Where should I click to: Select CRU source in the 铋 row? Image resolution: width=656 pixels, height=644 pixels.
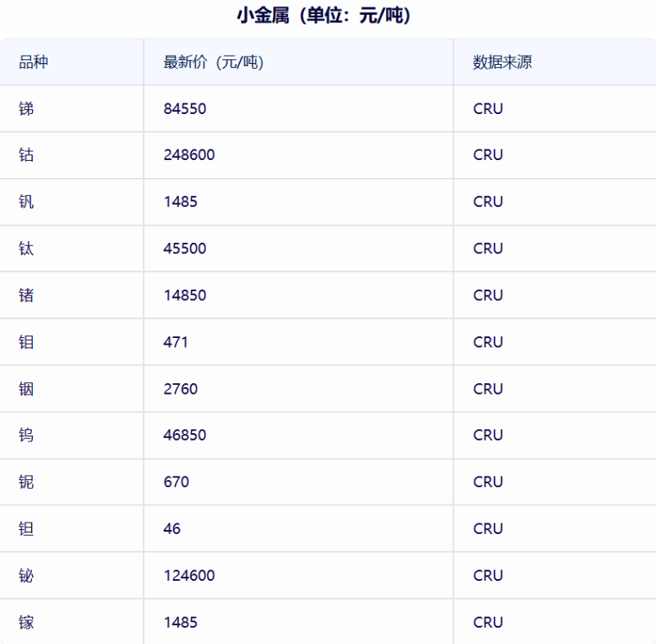(488, 576)
